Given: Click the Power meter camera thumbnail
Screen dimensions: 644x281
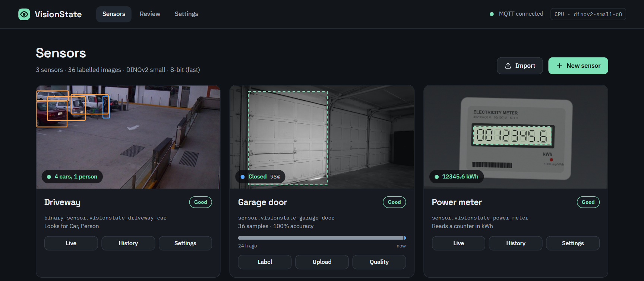Looking at the screenshot, I should (516, 137).
